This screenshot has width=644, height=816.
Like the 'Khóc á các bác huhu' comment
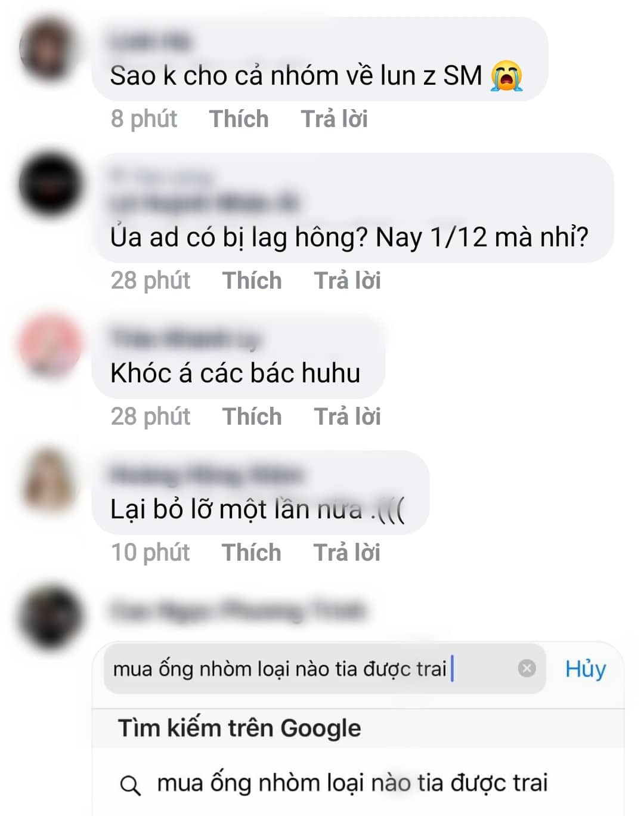click(252, 416)
